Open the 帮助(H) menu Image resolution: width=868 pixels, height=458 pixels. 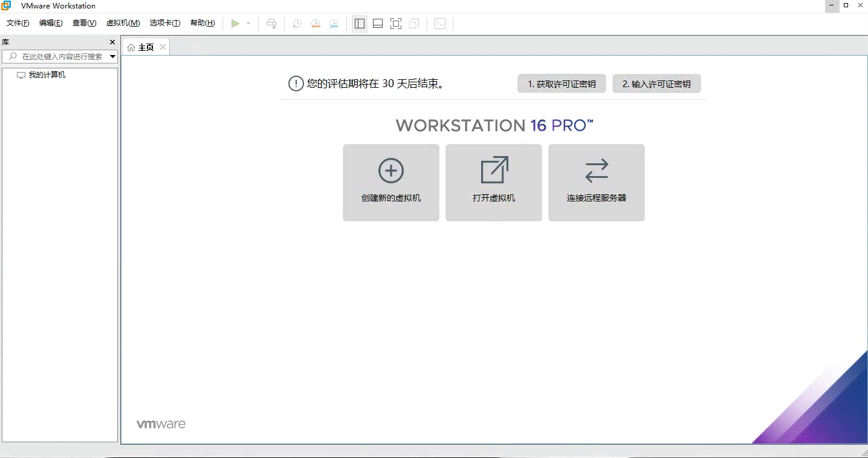[x=202, y=23]
